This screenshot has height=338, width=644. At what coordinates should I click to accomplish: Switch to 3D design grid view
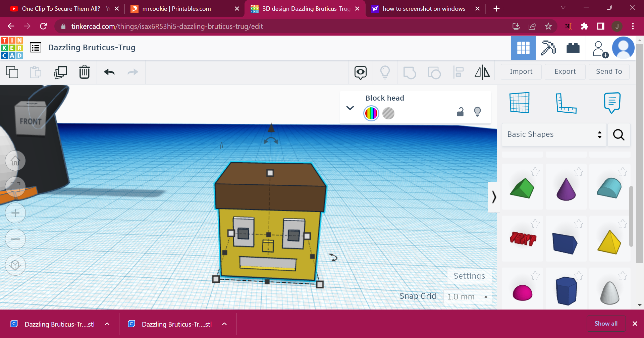pos(523,48)
